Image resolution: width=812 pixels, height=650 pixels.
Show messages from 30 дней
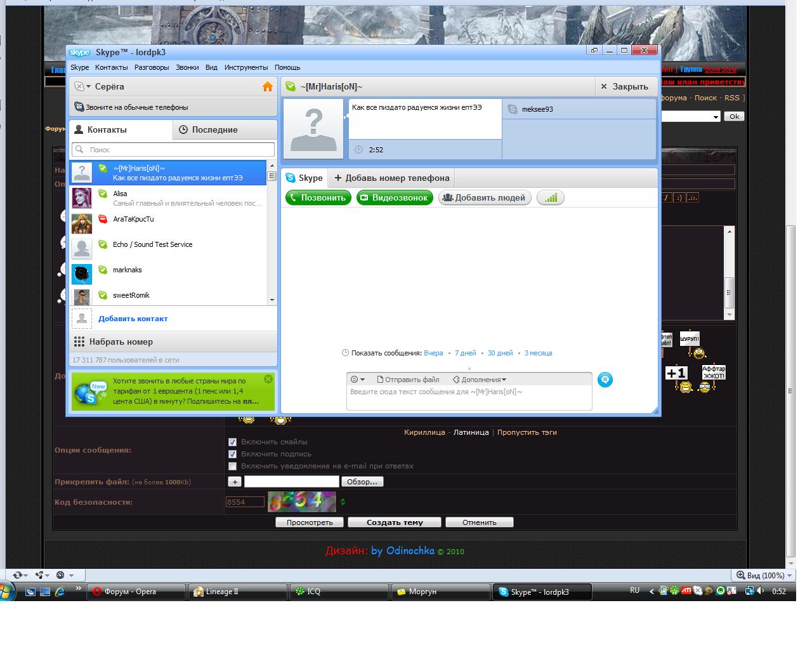click(x=500, y=353)
